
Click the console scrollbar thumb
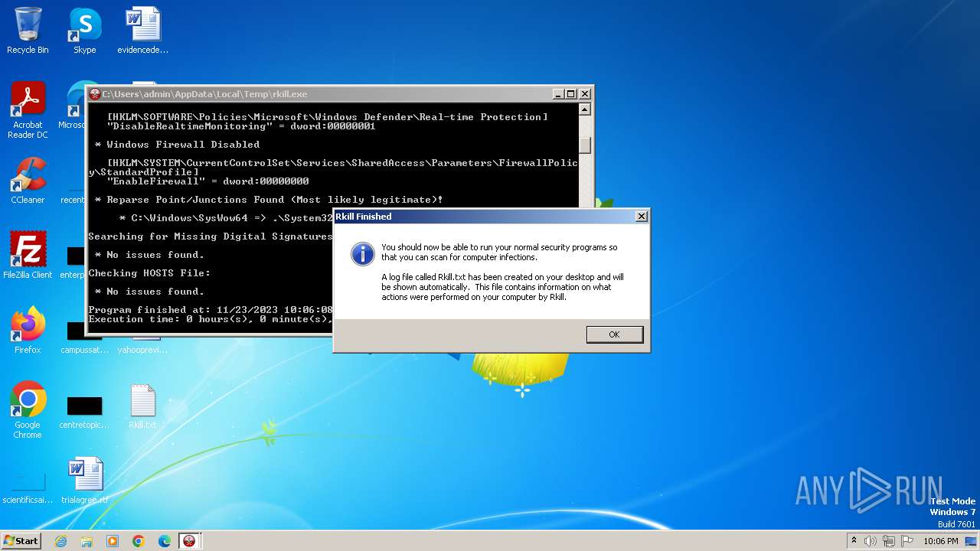pyautogui.click(x=585, y=145)
